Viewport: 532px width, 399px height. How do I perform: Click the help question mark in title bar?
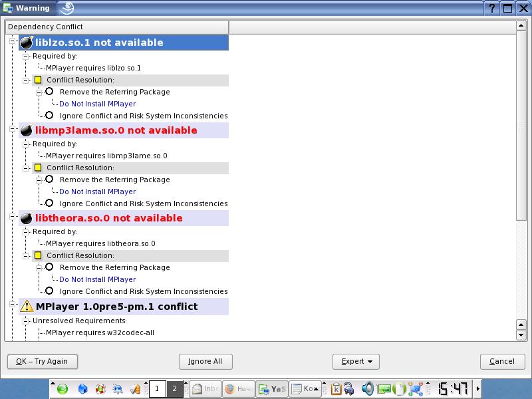(x=493, y=9)
